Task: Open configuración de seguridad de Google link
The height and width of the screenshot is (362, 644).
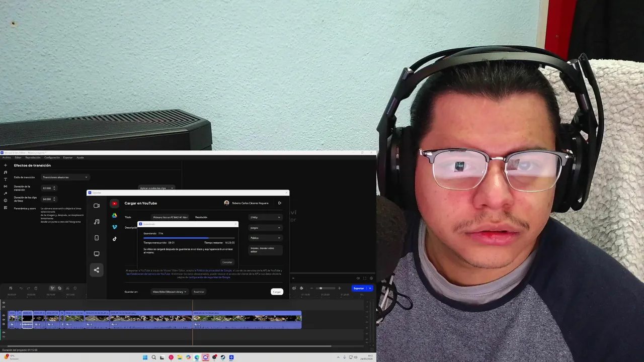Action: (210, 277)
